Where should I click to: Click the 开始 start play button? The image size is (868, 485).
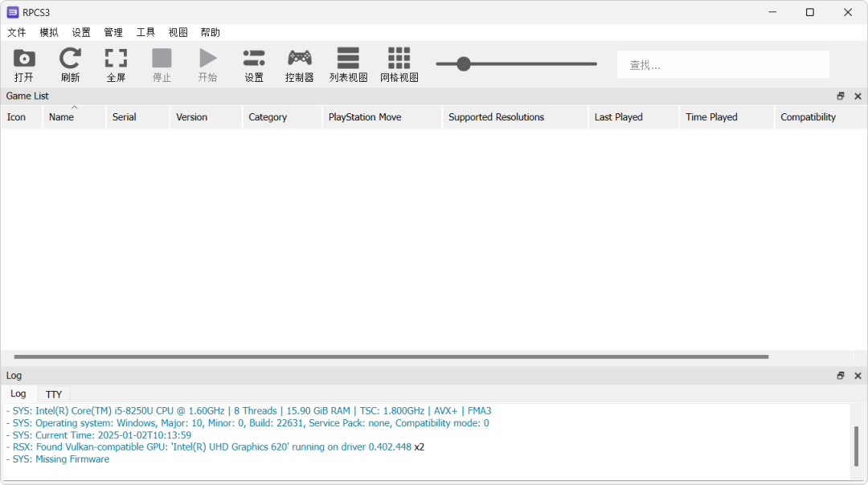(207, 65)
